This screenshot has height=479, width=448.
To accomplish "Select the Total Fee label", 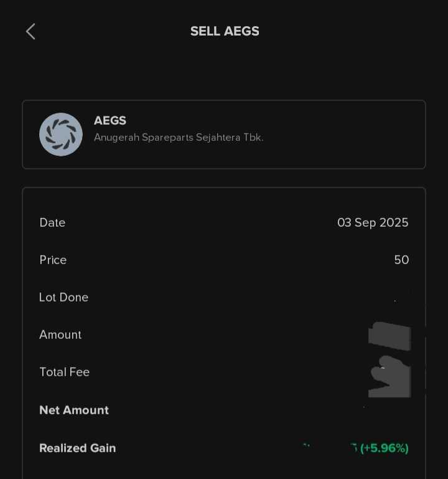I will pyautogui.click(x=64, y=372).
